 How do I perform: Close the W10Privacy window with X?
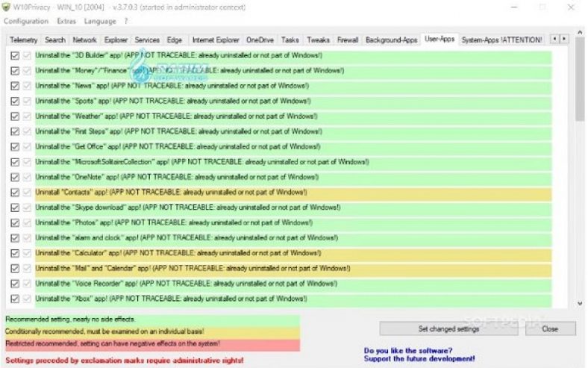[x=571, y=7]
